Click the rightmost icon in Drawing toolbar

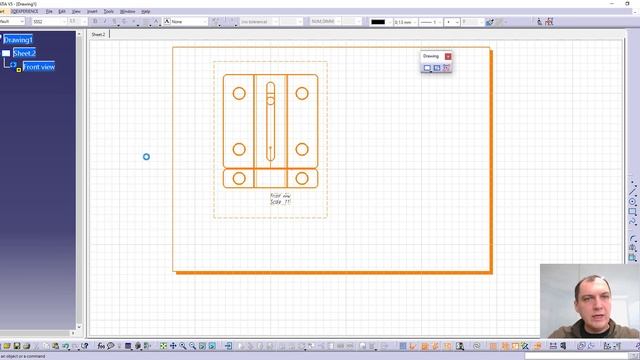pos(446,68)
